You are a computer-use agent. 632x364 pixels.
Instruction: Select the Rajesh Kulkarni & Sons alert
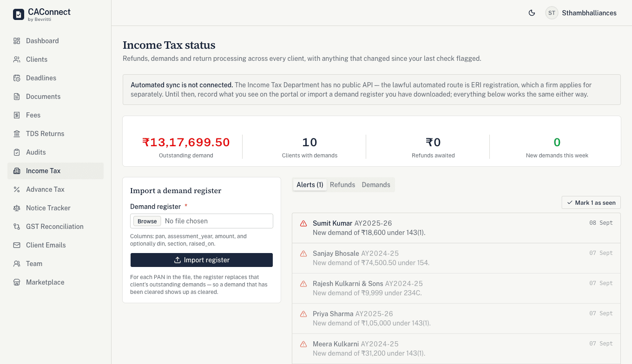(456, 288)
